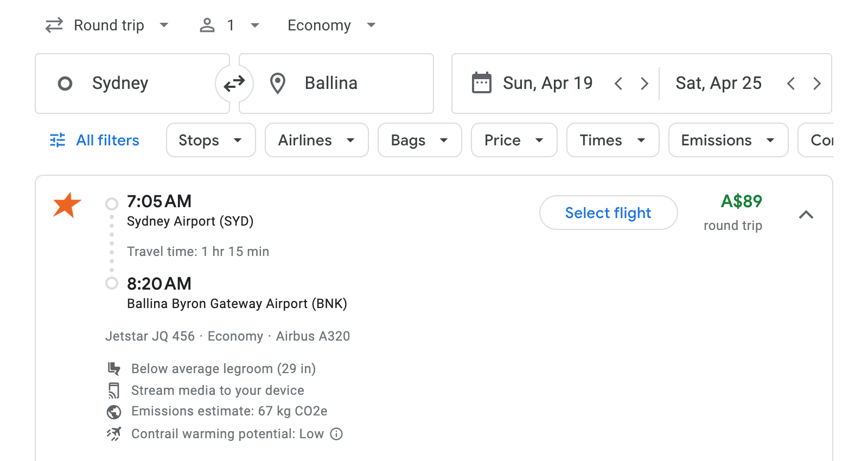
Task: Move the departure date back one day
Action: coord(618,83)
